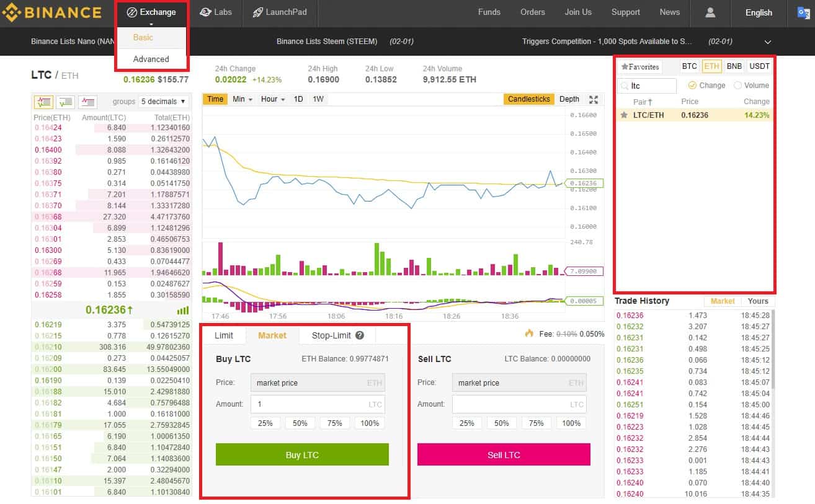Expand chart to fullscreen
Image resolution: width=815 pixels, height=504 pixels.
click(594, 99)
